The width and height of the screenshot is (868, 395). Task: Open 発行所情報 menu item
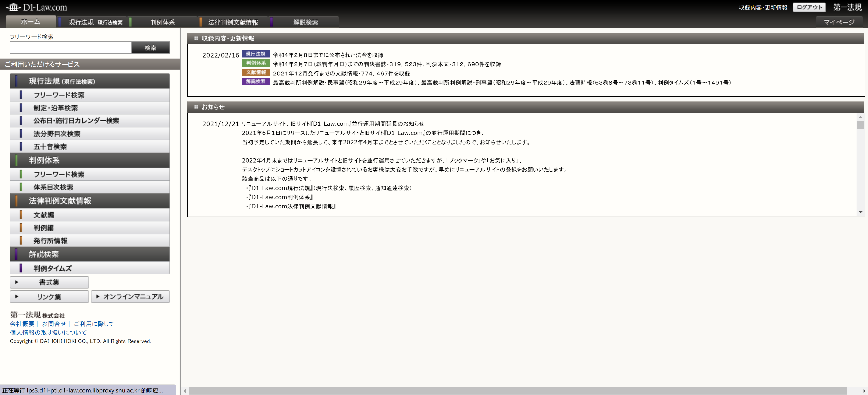pyautogui.click(x=90, y=241)
